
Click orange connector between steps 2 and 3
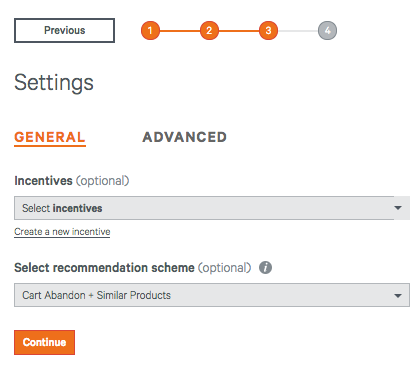(x=239, y=31)
